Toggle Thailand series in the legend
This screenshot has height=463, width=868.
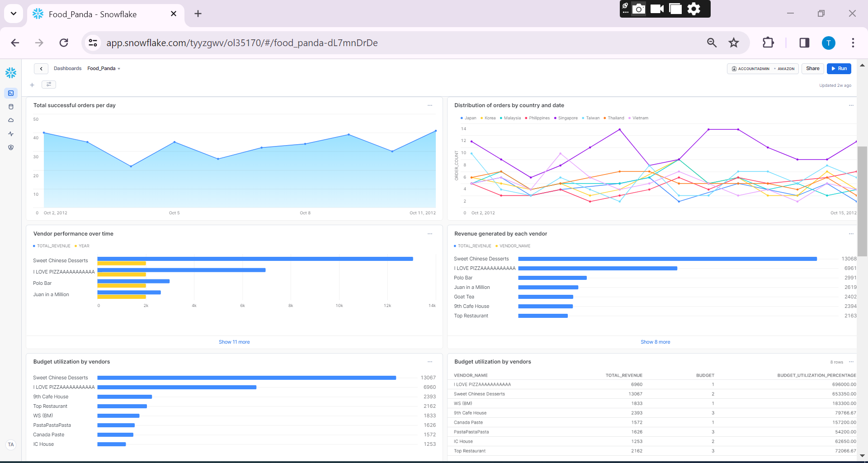coord(614,118)
